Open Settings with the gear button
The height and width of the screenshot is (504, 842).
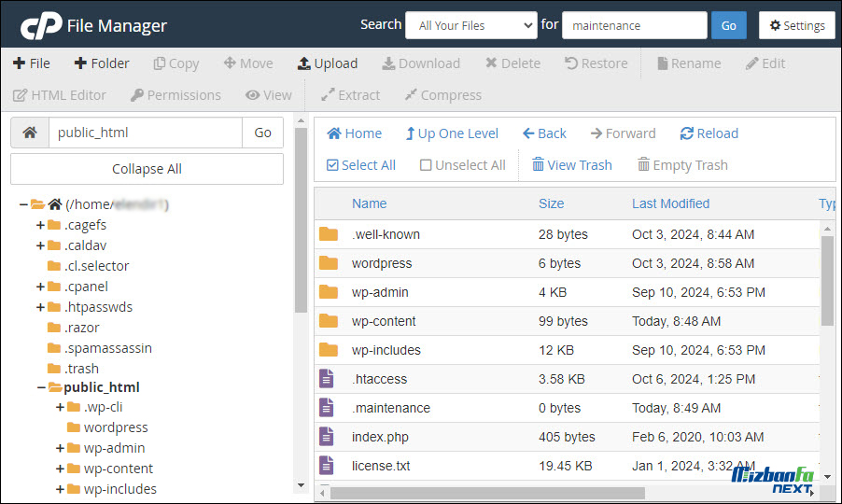797,25
